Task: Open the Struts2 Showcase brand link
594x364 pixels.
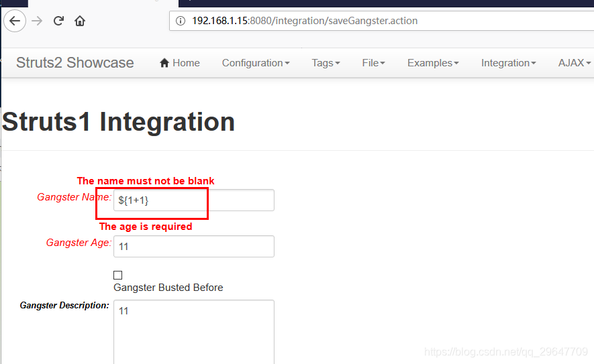Action: (x=75, y=63)
